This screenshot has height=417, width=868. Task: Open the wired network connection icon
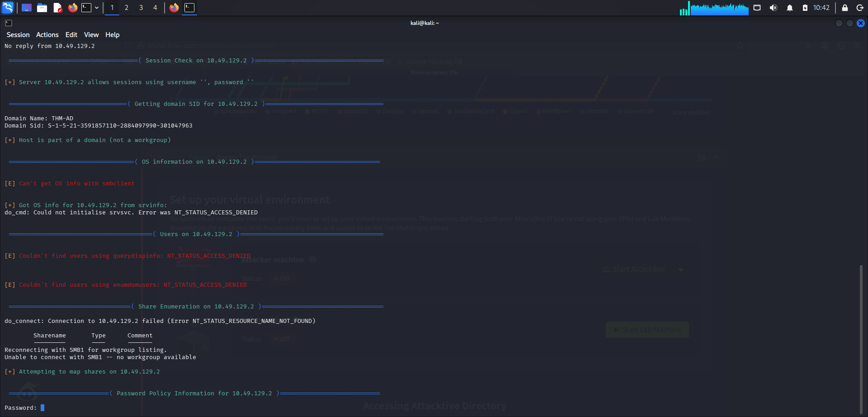point(757,8)
